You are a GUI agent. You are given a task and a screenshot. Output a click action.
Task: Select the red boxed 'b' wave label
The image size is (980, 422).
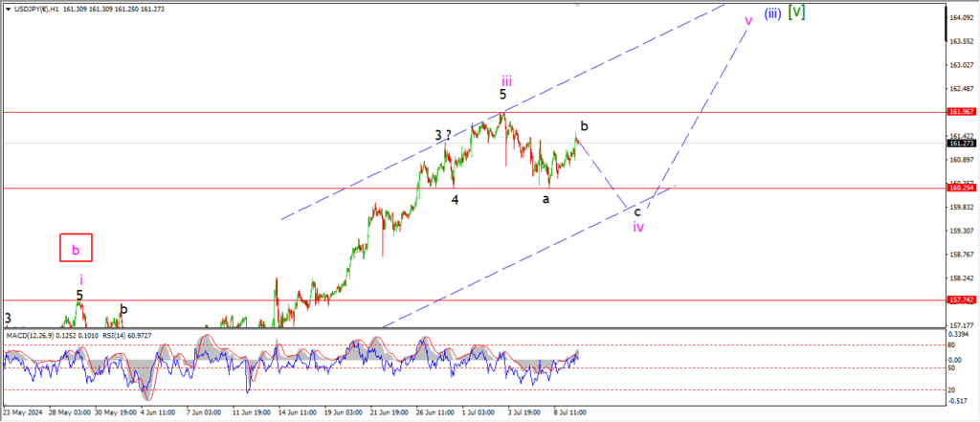coord(76,249)
